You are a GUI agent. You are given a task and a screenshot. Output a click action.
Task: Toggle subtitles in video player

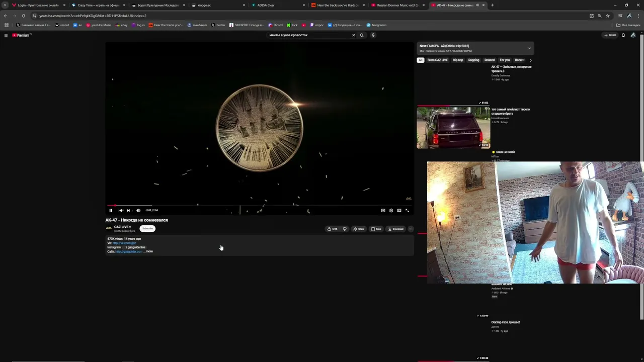(383, 210)
